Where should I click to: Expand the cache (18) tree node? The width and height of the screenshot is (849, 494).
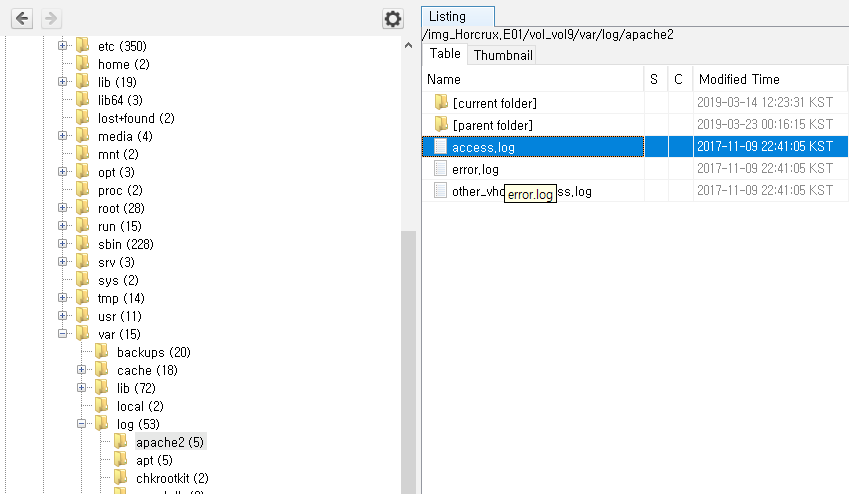[x=81, y=369]
